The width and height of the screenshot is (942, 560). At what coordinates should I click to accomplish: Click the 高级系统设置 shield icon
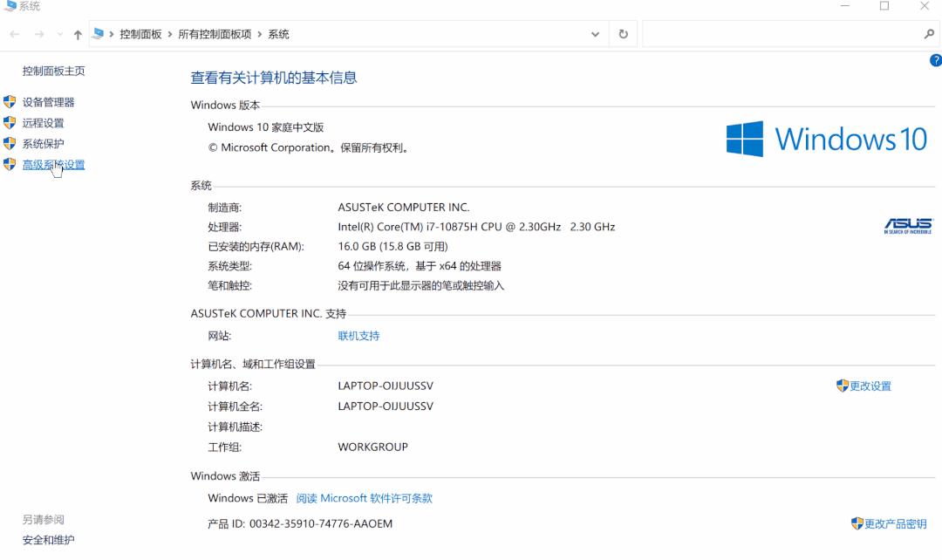pyautogui.click(x=10, y=164)
